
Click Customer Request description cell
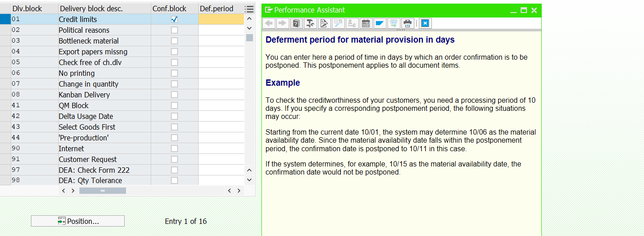click(x=104, y=159)
